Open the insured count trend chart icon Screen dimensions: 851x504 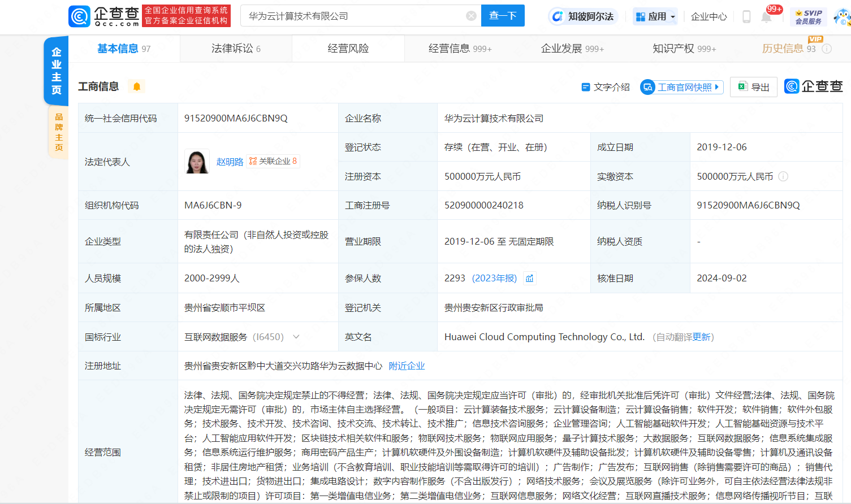[x=530, y=279]
